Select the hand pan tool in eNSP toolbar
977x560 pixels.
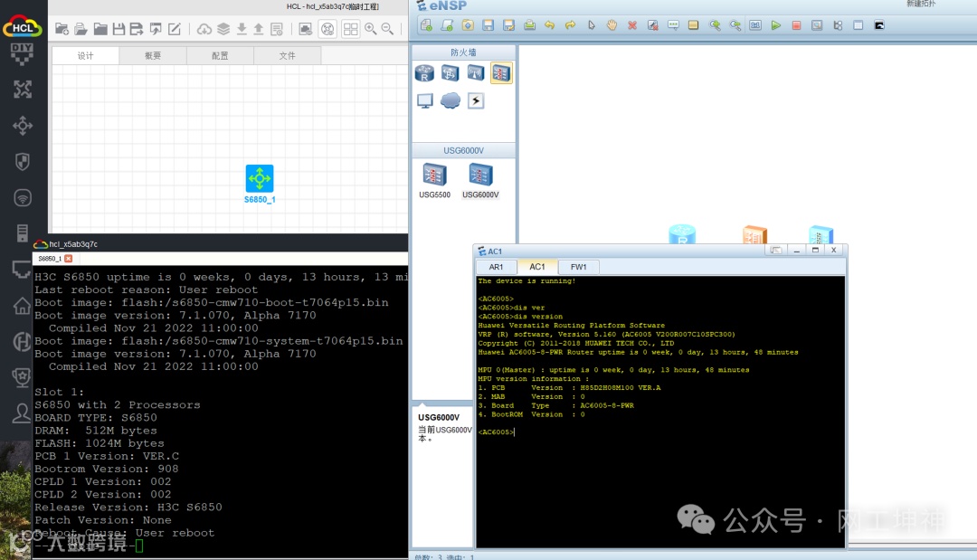point(612,25)
